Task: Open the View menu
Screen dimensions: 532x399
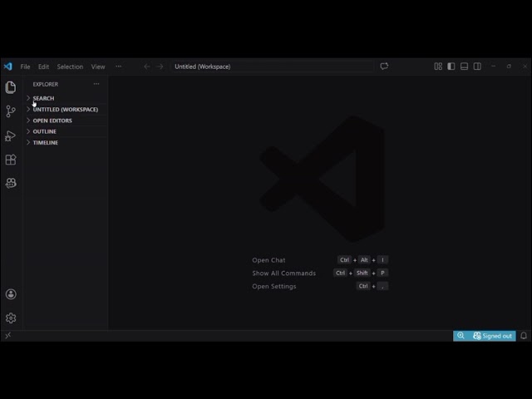Action: coord(98,66)
